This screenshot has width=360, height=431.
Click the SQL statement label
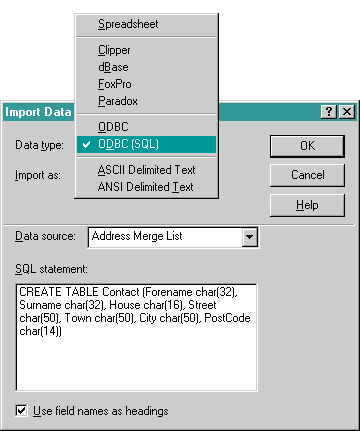click(51, 269)
